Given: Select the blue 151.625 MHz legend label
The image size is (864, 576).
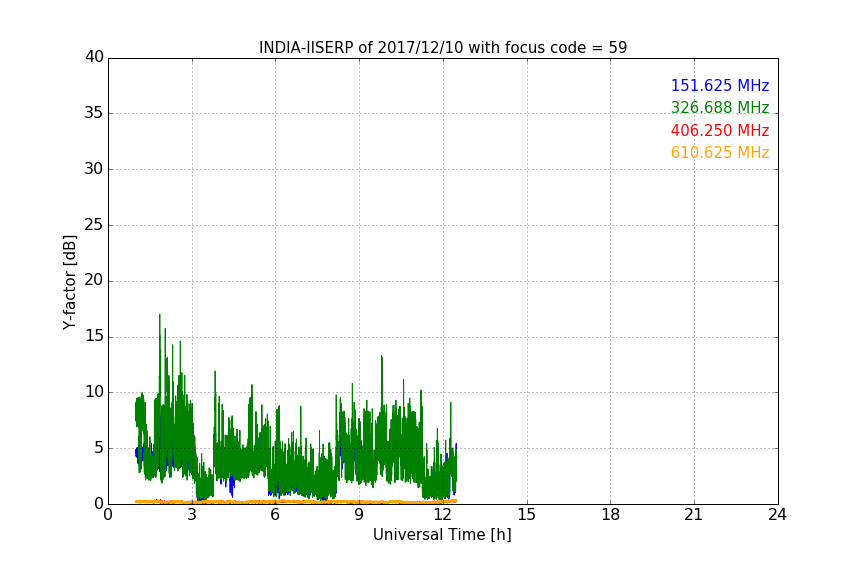Looking at the screenshot, I should pos(720,85).
